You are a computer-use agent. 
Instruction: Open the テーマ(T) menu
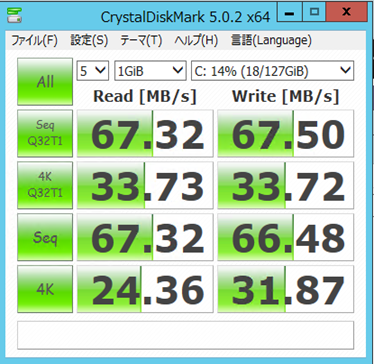(141, 41)
